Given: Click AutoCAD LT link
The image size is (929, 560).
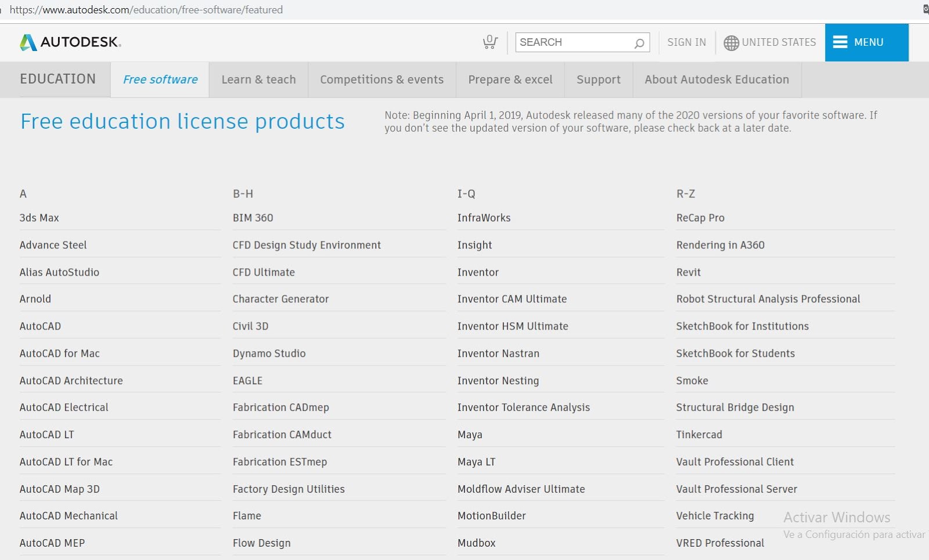Looking at the screenshot, I should tap(47, 435).
